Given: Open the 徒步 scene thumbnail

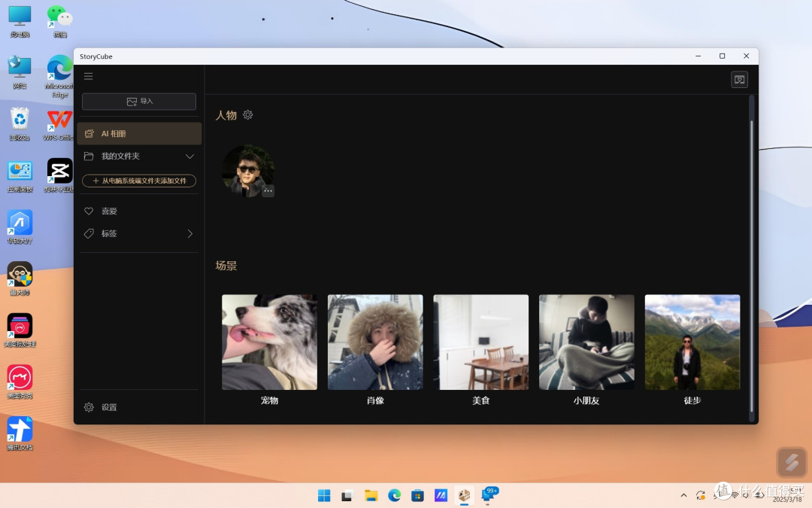Looking at the screenshot, I should [x=692, y=342].
